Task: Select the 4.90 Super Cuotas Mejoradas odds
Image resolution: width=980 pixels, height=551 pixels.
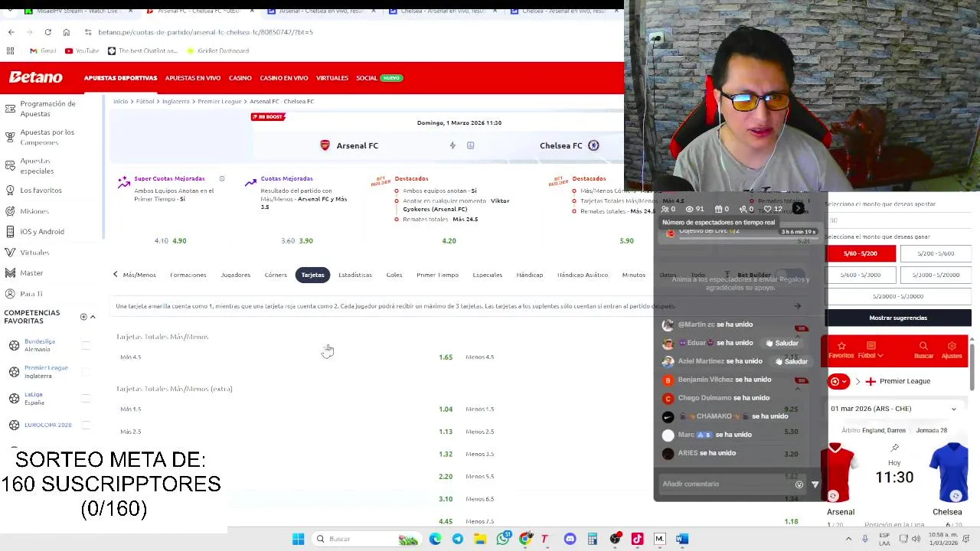Action: coord(179,240)
